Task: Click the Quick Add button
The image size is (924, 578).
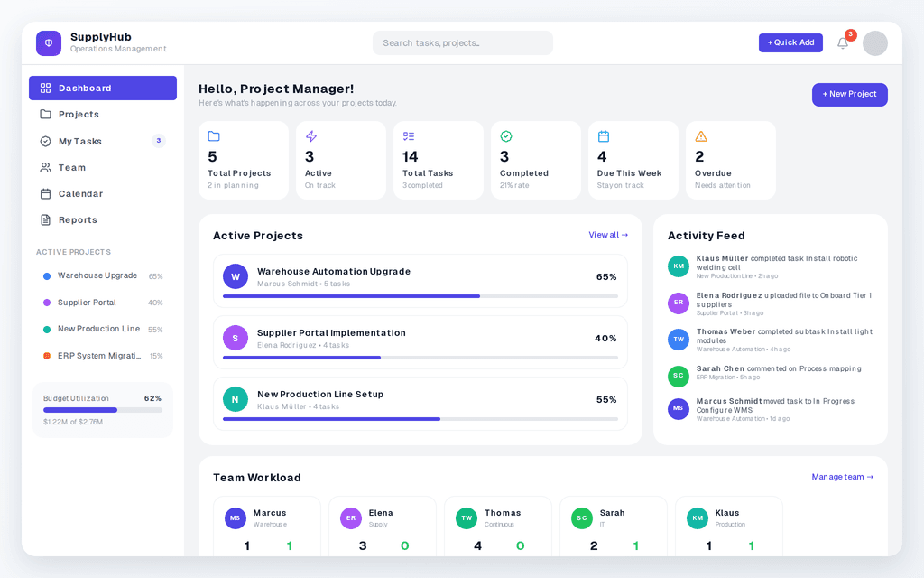Action: 790,42
